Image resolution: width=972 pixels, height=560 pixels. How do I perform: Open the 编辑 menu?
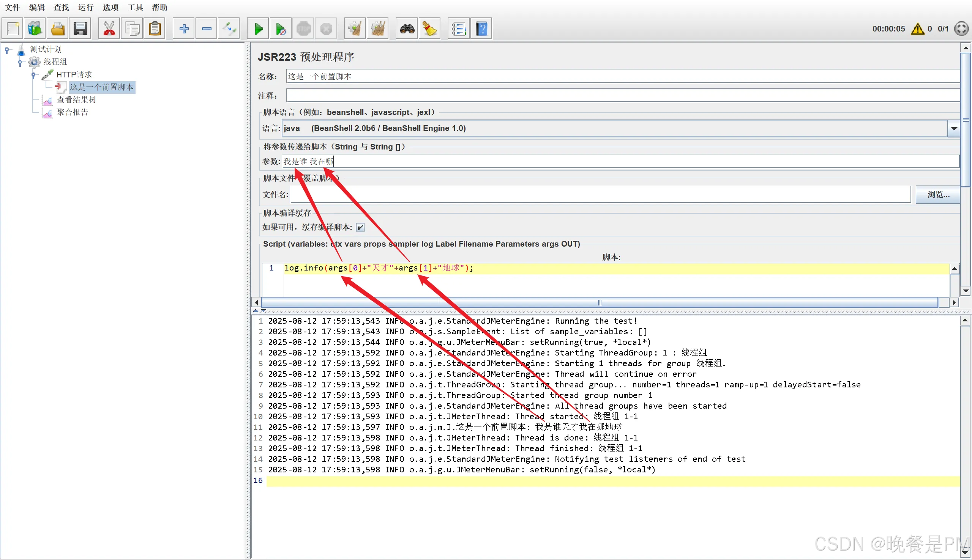[37, 7]
